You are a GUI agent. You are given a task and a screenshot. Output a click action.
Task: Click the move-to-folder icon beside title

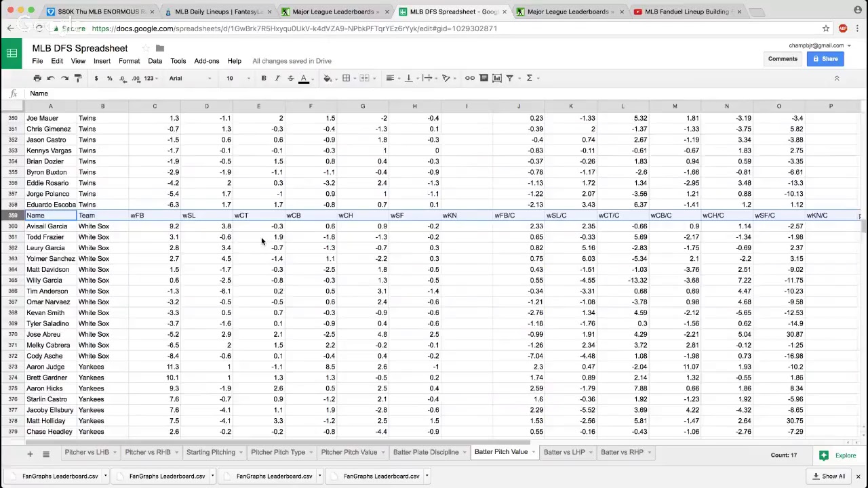pyautogui.click(x=160, y=48)
